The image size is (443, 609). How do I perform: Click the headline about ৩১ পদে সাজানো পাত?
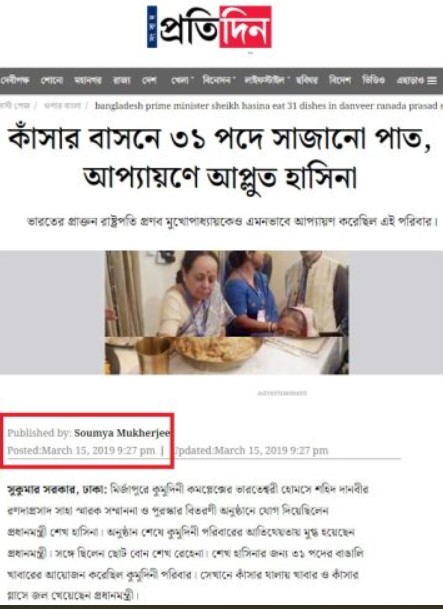pos(220,158)
